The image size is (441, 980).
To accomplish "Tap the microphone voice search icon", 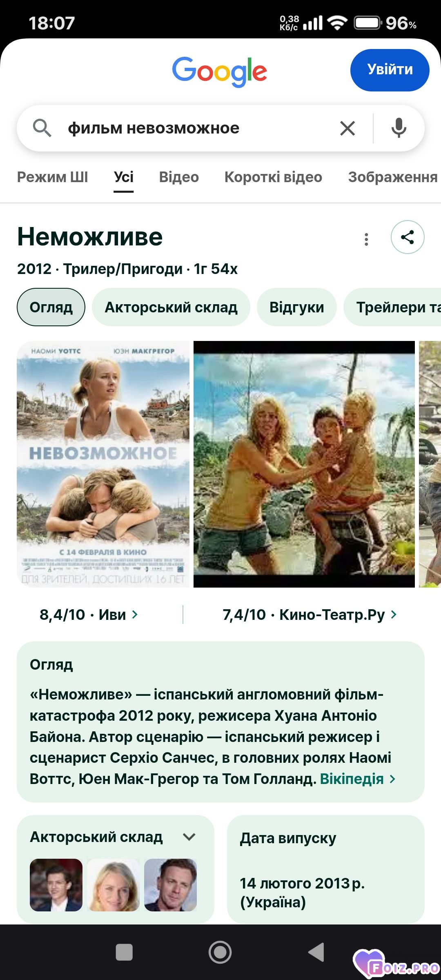I will tap(399, 128).
